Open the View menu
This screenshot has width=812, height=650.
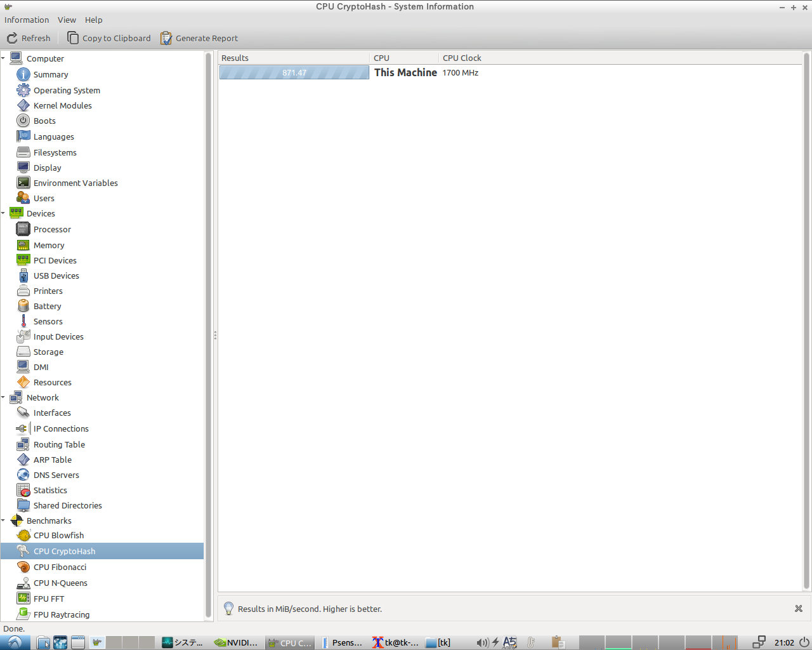click(67, 20)
